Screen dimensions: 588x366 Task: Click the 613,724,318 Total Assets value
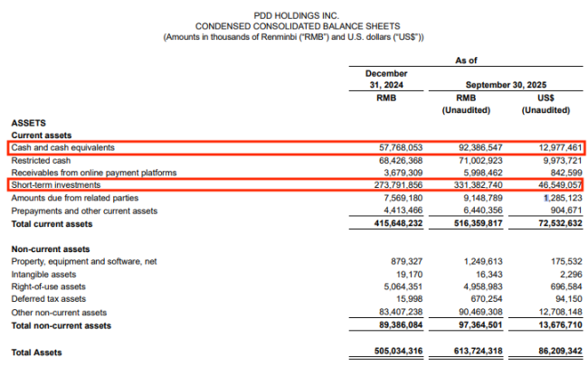click(x=462, y=350)
